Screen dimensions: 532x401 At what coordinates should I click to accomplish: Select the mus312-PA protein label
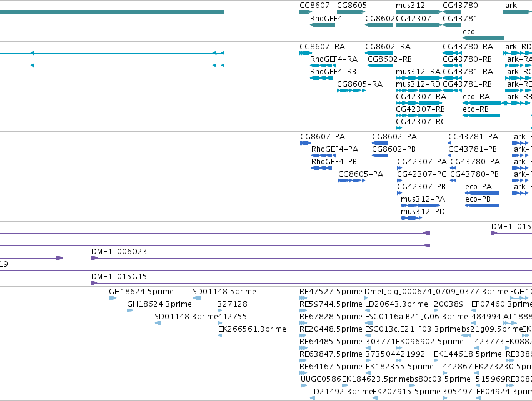(x=423, y=199)
